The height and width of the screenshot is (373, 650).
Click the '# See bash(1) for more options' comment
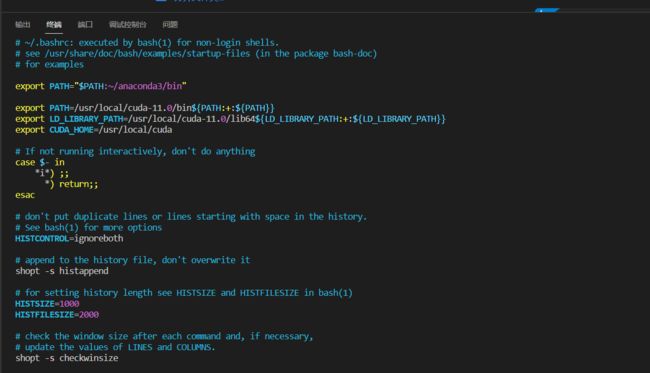pyautogui.click(x=89, y=228)
